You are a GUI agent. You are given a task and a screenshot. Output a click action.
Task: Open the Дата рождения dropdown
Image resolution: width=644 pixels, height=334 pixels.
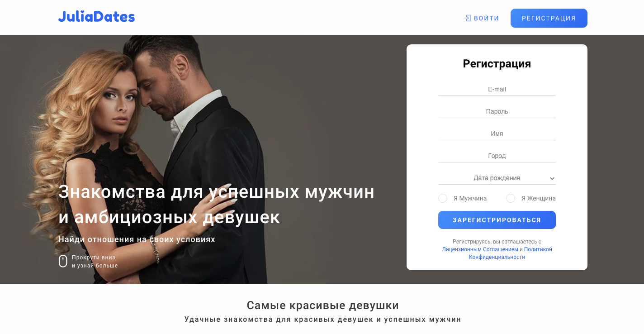click(497, 178)
